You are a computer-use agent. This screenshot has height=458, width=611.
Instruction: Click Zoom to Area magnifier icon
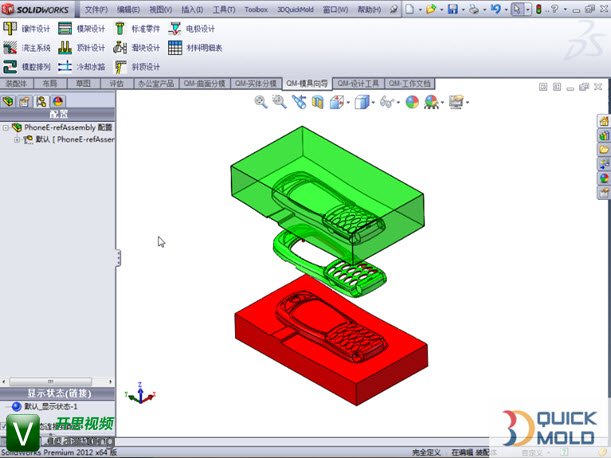pos(279,102)
